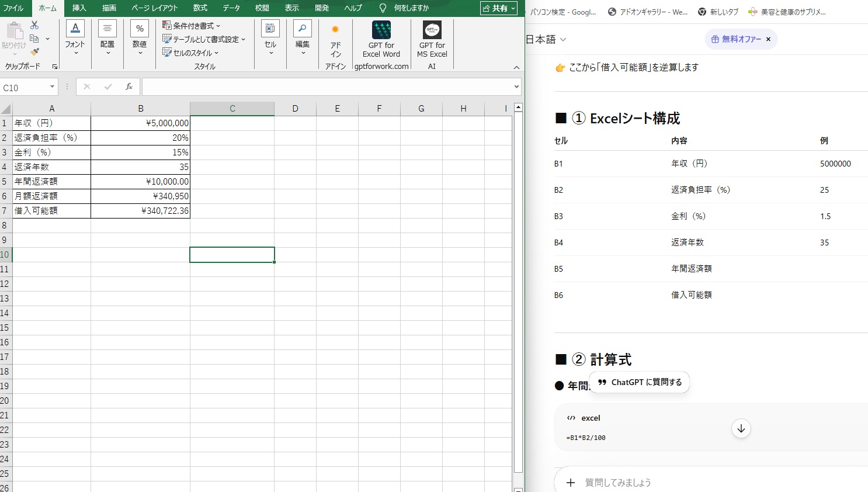Click ChatGPT に質問する button

[640, 382]
